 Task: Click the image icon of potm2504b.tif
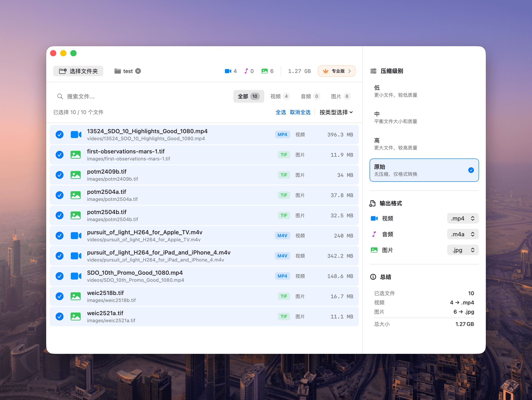point(76,215)
